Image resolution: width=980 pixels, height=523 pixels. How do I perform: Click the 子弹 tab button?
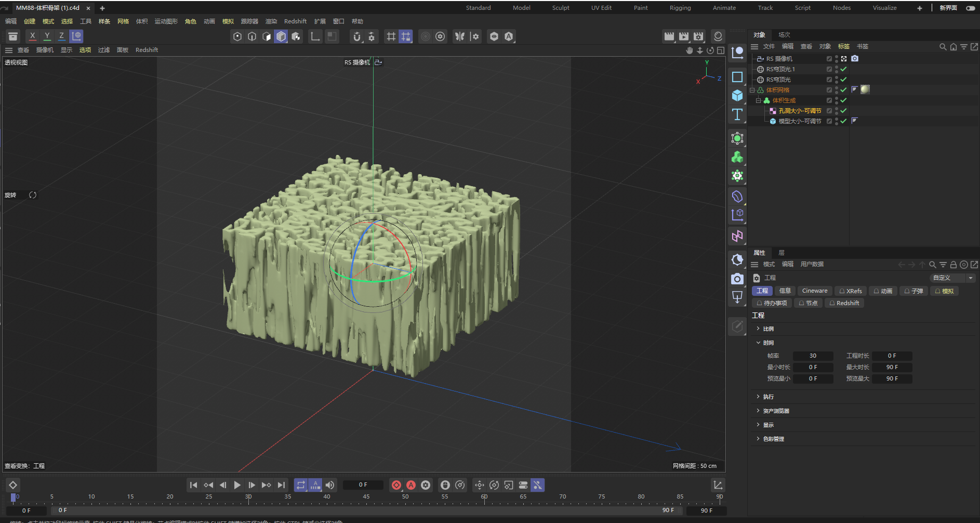913,291
